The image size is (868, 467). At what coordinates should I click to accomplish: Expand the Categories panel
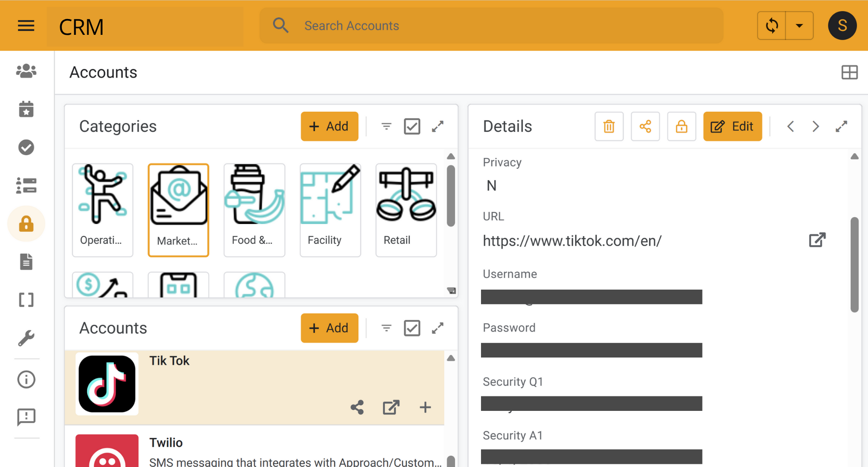pyautogui.click(x=438, y=126)
